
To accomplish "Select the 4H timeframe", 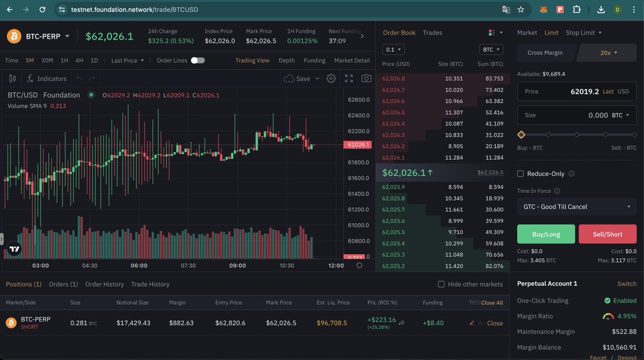I will [x=79, y=61].
